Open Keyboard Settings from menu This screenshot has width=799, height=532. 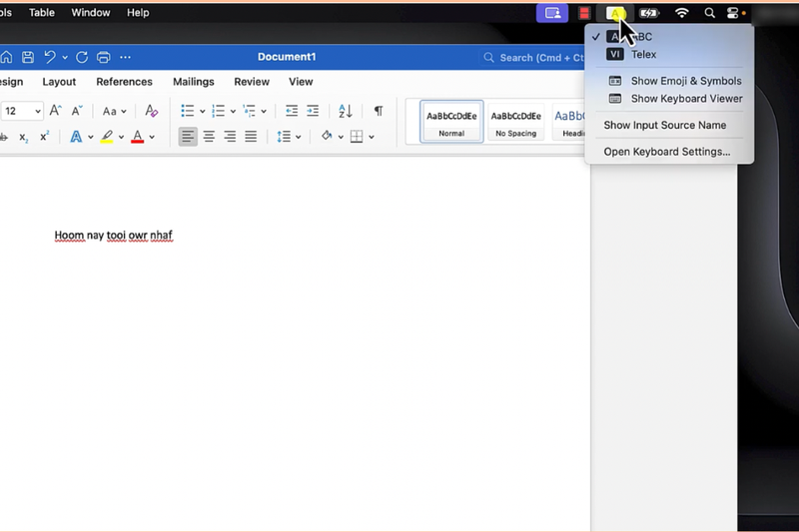669,152
